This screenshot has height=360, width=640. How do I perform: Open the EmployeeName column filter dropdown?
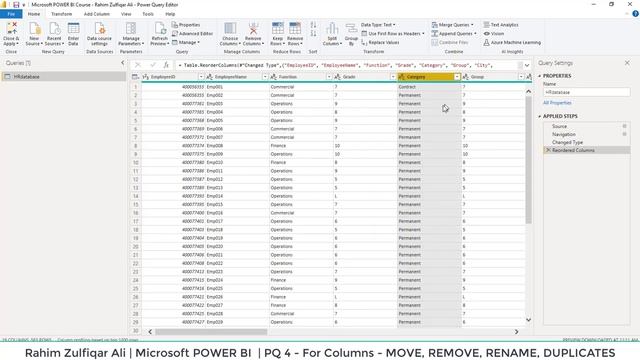click(265, 77)
